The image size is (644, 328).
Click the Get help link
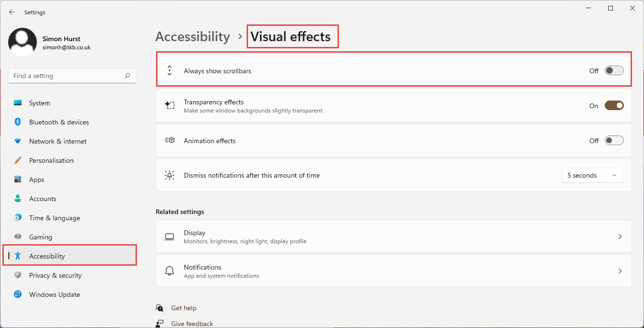pos(184,308)
